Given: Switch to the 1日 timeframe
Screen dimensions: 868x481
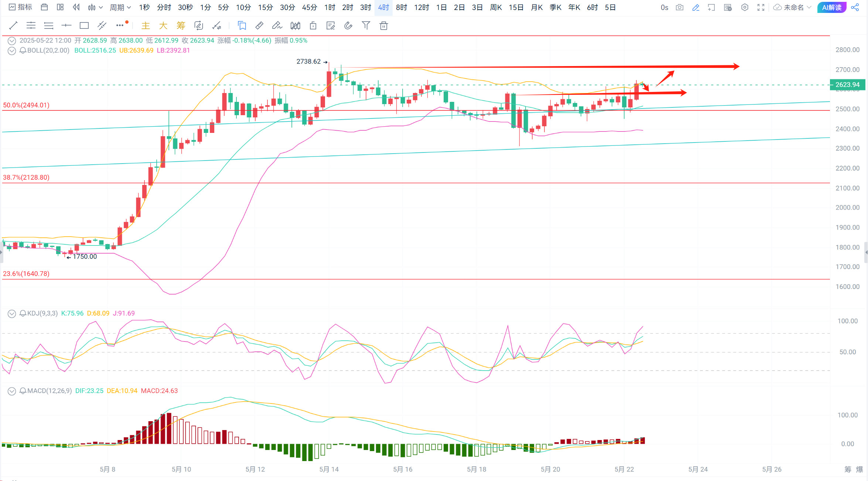Looking at the screenshot, I should pos(441,7).
